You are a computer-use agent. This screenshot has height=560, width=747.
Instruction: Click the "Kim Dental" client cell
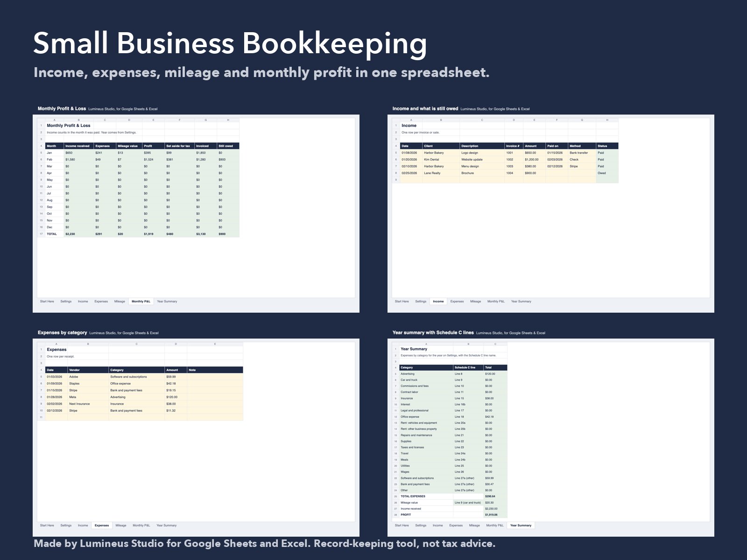pyautogui.click(x=441, y=160)
